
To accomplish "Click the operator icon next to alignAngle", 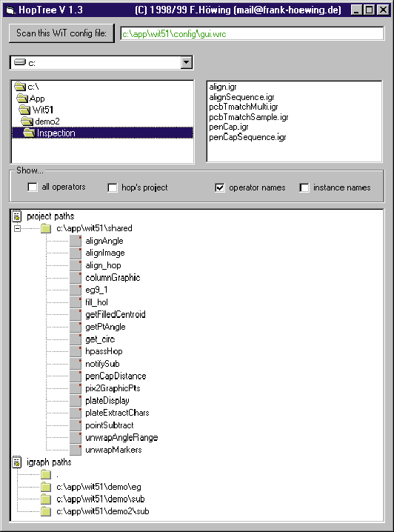I will click(x=76, y=241).
